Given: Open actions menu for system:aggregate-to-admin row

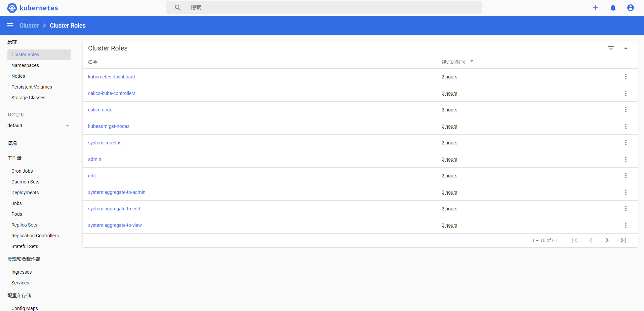Looking at the screenshot, I should pyautogui.click(x=626, y=192).
